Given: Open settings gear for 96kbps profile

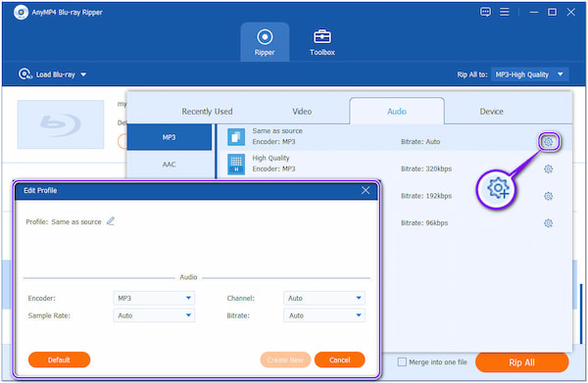Looking at the screenshot, I should coord(548,223).
